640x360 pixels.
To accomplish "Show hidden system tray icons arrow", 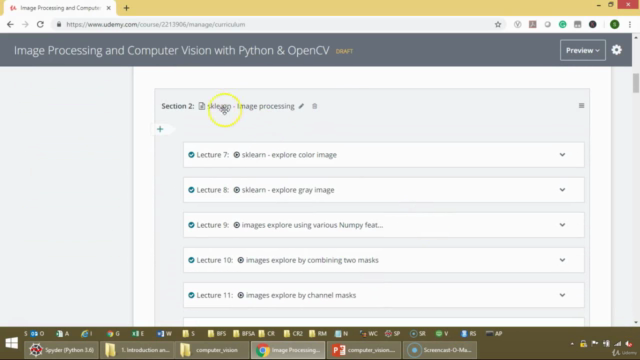I will point(572,344).
